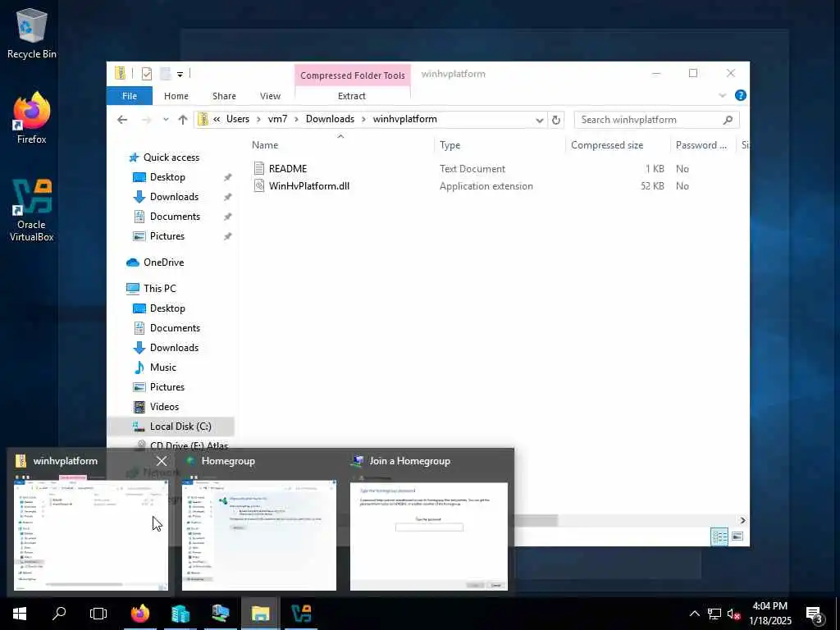Image resolution: width=840 pixels, height=630 pixels.
Task: Open the Music folder under This PC
Action: coord(163,367)
